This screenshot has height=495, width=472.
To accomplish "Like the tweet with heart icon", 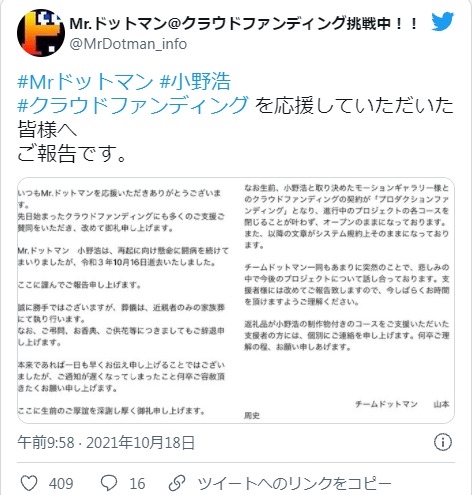I will point(29,483).
